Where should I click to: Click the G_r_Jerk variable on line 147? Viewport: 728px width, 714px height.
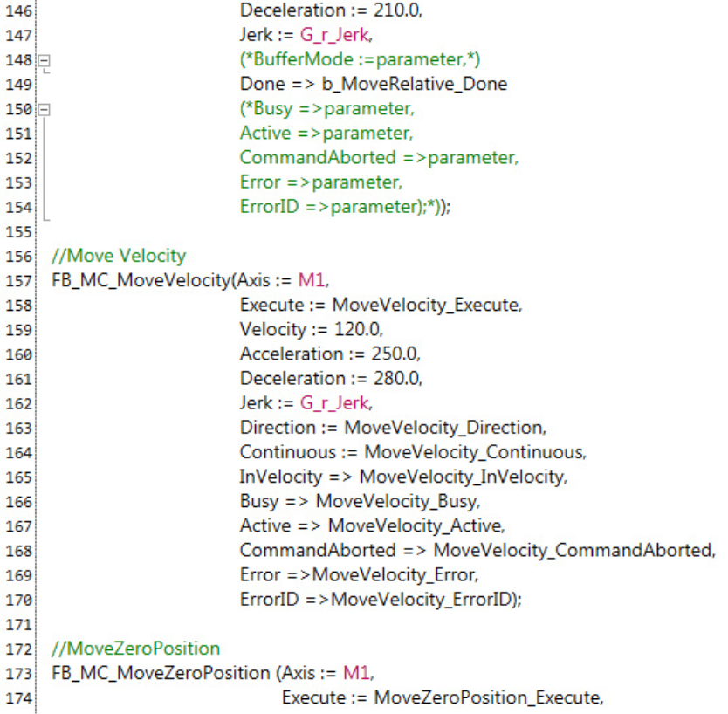point(334,35)
